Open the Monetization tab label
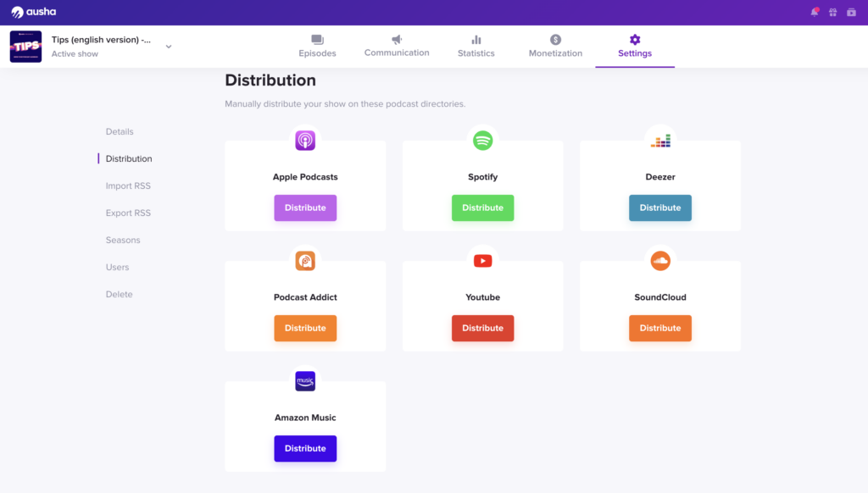Viewport: 868px width, 493px height. [555, 53]
